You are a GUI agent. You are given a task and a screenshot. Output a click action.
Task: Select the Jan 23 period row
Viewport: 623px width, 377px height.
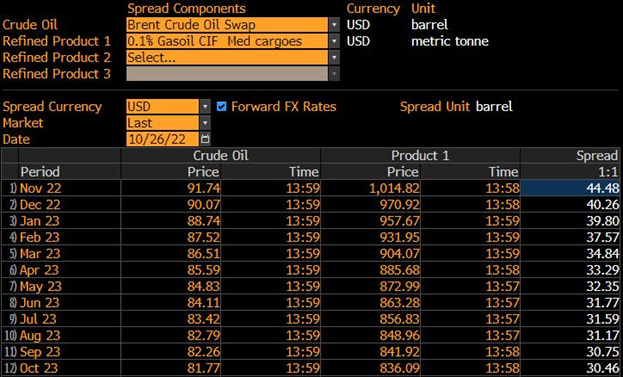[310, 220]
